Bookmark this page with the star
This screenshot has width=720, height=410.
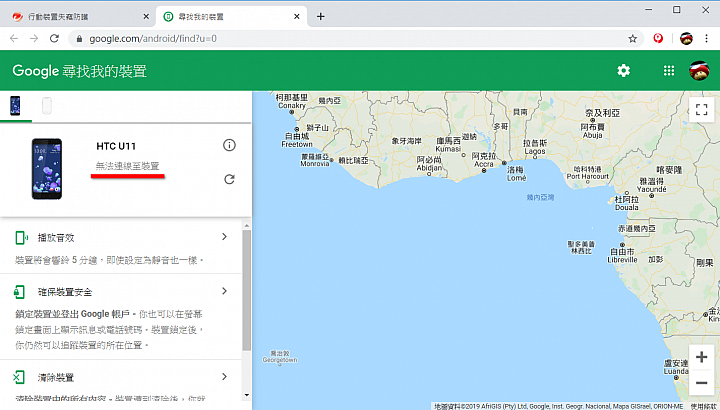click(633, 39)
